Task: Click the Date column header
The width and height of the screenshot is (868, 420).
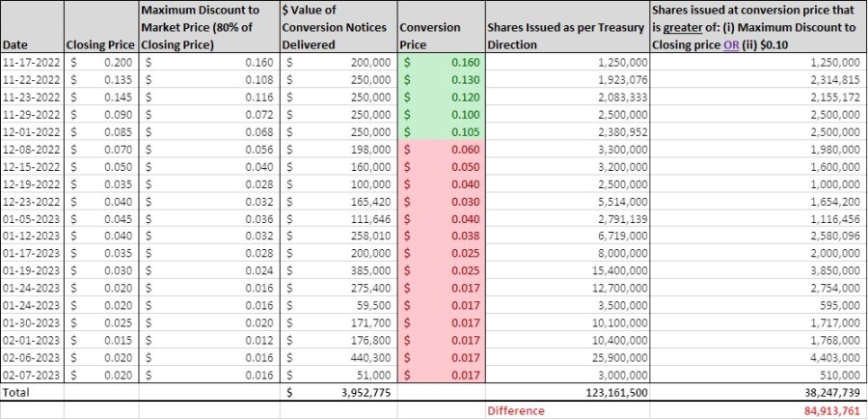Action: click(14, 44)
